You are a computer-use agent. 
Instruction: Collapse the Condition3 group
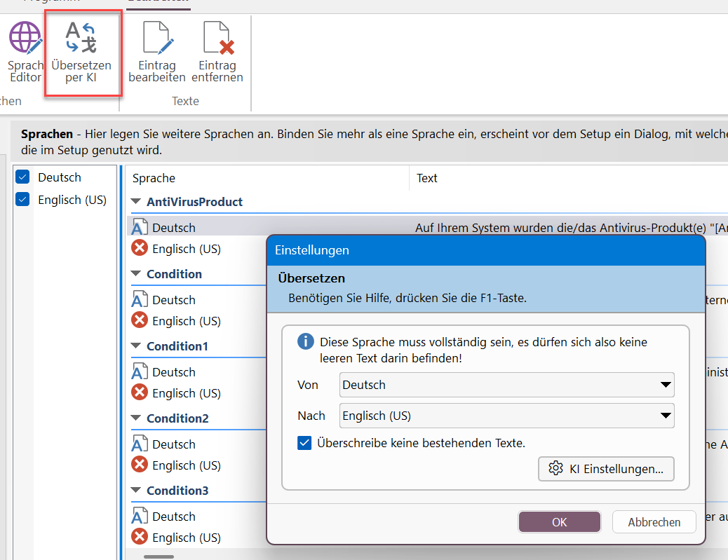pyautogui.click(x=136, y=490)
